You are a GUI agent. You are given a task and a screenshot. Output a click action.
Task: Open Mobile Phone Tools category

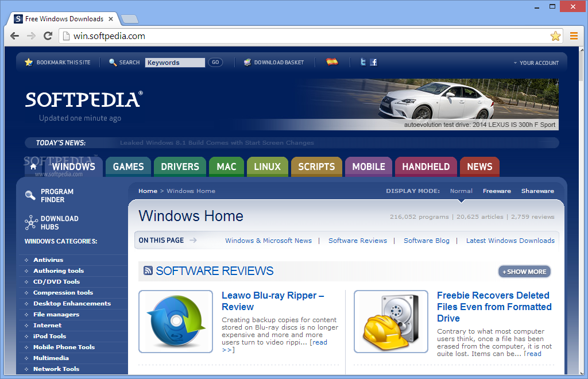point(64,347)
